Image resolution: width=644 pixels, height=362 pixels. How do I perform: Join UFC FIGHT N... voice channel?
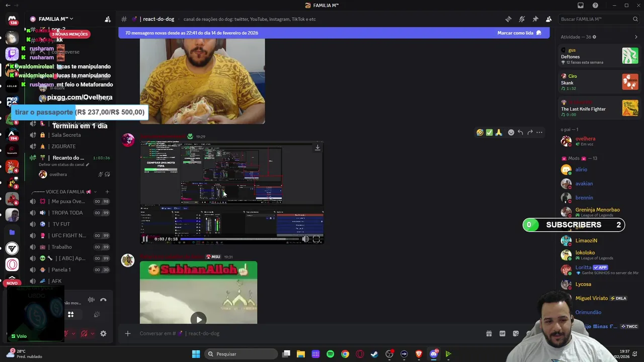click(x=70, y=235)
